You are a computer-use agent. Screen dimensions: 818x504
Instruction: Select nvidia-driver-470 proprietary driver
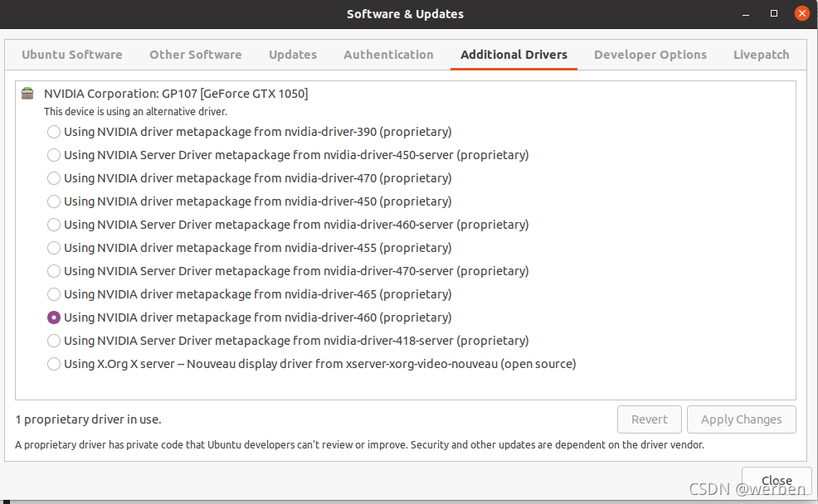pos(54,178)
